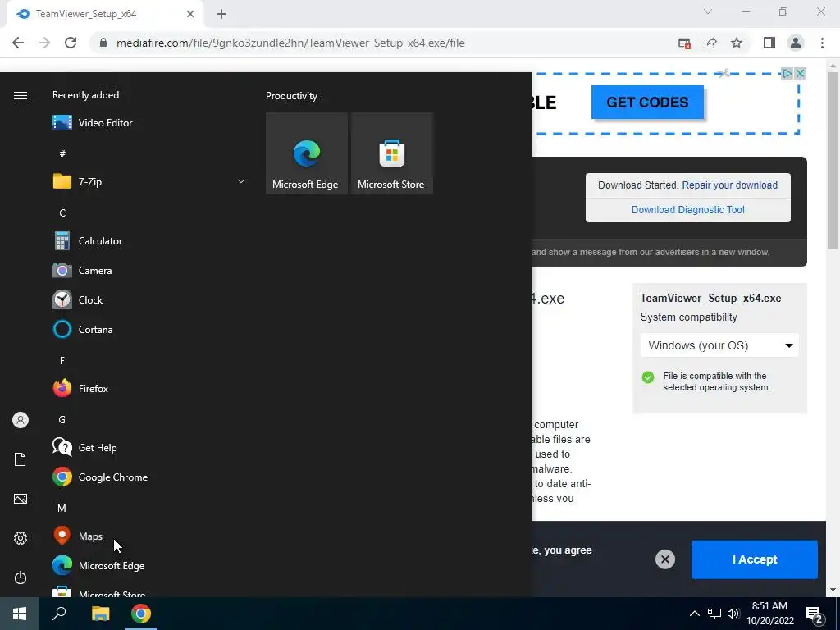Open the user account icon in Start
Viewport: 840px width, 630px height.
click(x=21, y=420)
